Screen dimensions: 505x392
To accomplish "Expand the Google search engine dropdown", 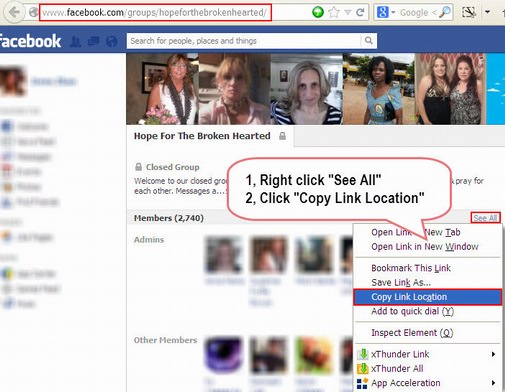I will click(x=393, y=13).
